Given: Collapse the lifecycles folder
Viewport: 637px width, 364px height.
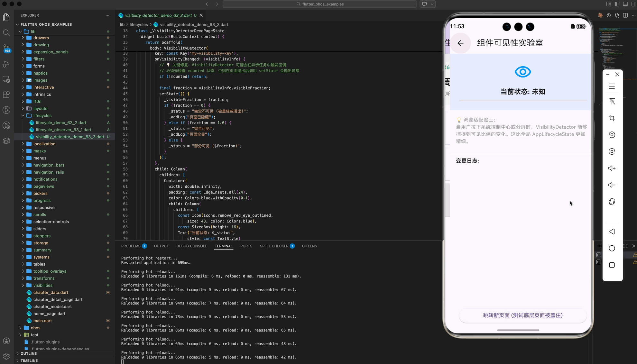Looking at the screenshot, I should tap(23, 115).
